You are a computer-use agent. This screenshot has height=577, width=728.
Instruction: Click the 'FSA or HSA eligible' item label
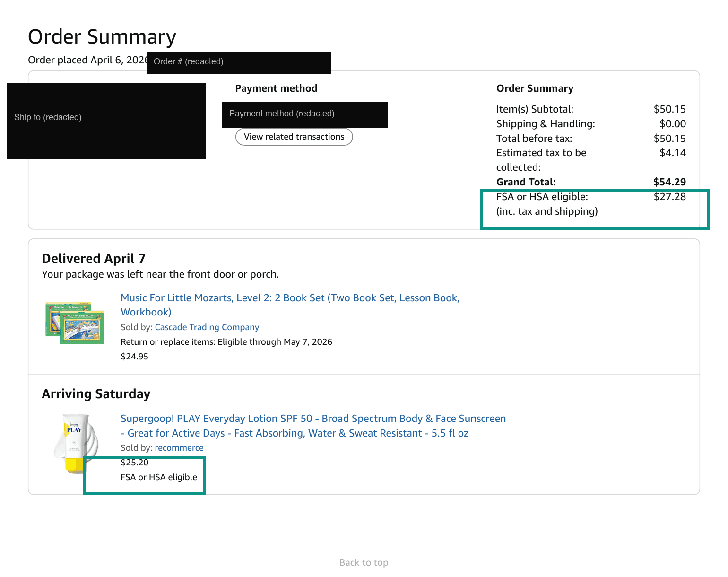(159, 477)
